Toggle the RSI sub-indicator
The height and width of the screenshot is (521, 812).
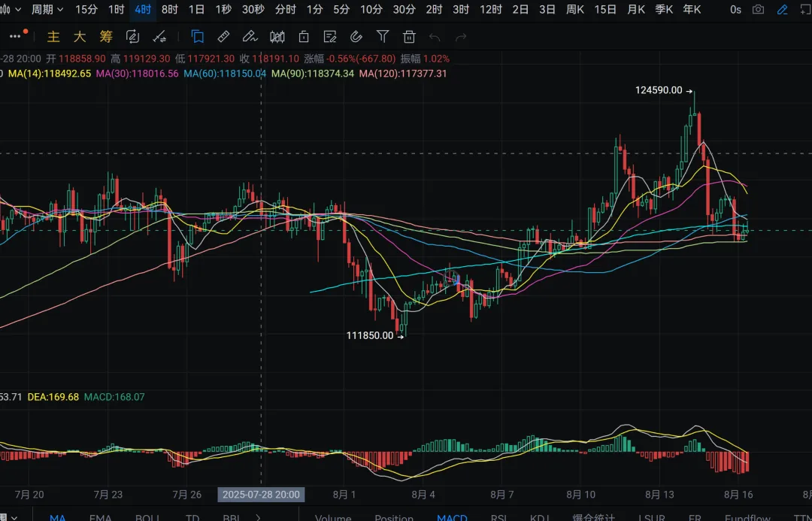coord(498,517)
